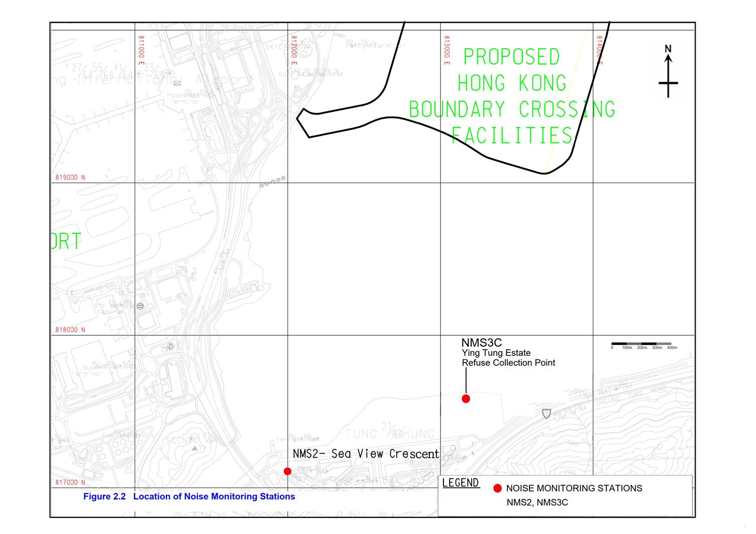This screenshot has height=534, width=756.
Task: Click the 'LEGEND' heading
Action: (461, 483)
